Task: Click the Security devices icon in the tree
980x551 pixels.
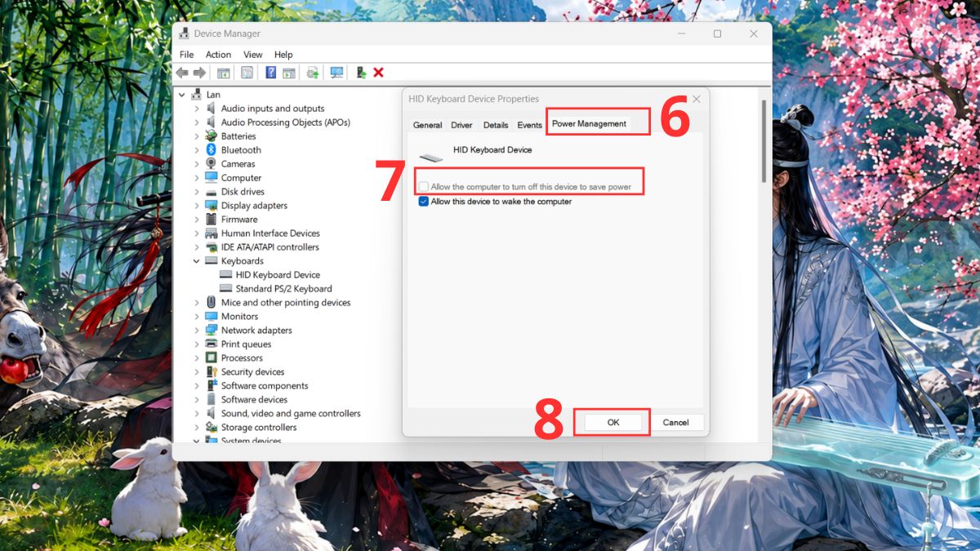Action: [x=212, y=372]
